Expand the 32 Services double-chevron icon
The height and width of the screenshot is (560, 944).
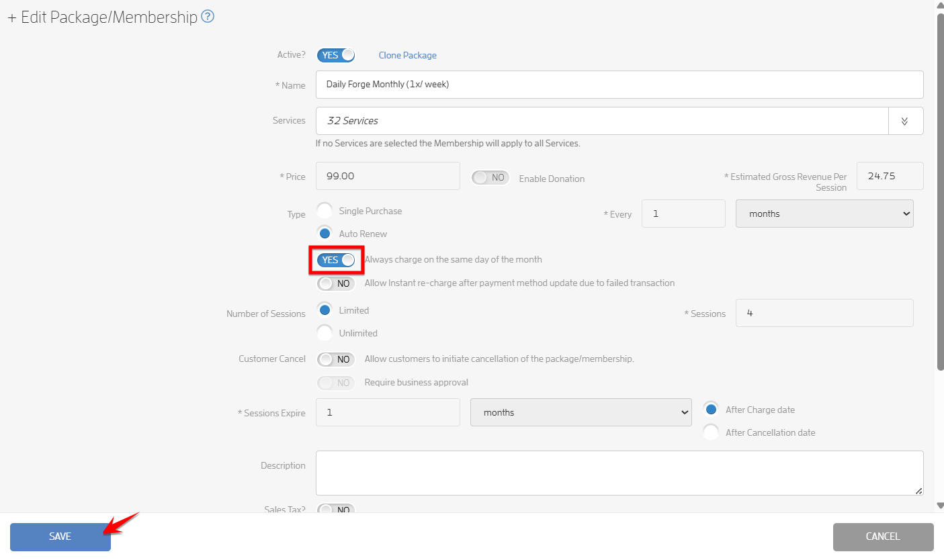(905, 121)
